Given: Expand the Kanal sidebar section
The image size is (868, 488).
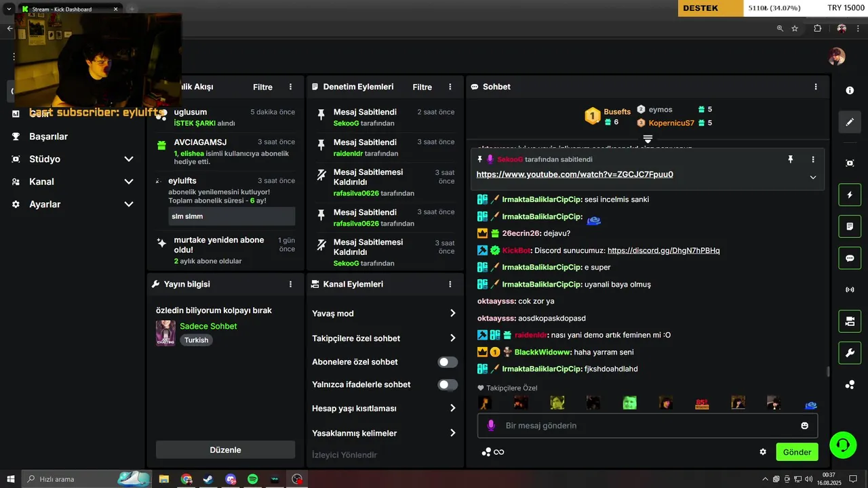Looking at the screenshot, I should click(129, 182).
